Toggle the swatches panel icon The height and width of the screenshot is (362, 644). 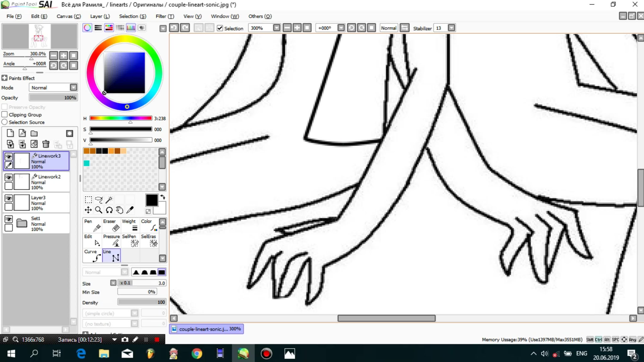[x=131, y=28]
